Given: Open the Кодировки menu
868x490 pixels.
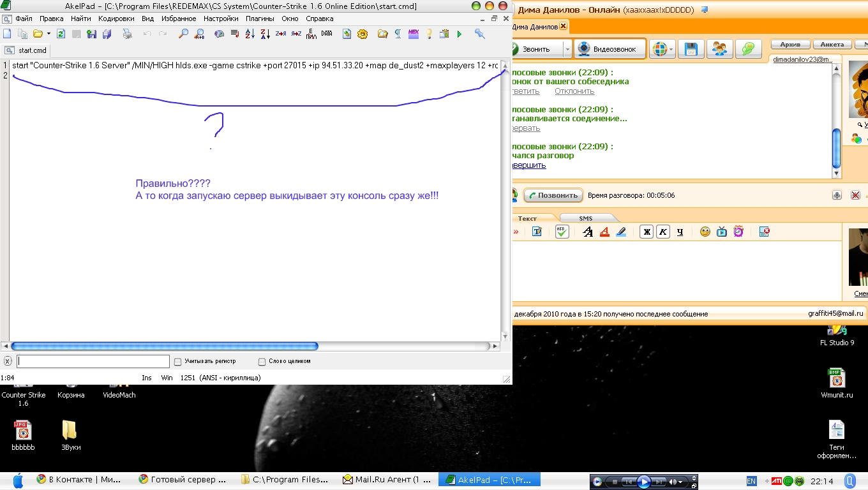Looking at the screenshot, I should tap(116, 19).
